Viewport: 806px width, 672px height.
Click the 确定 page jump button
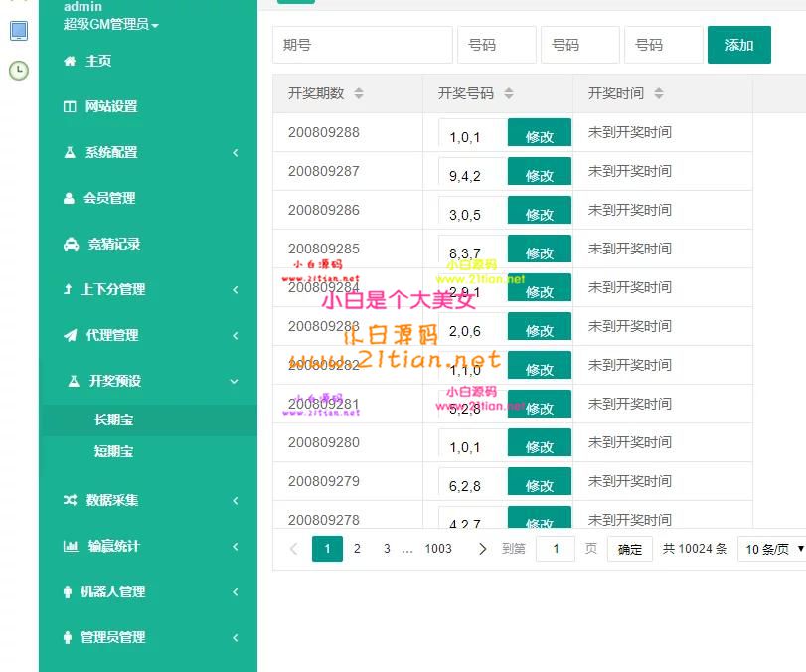click(630, 549)
